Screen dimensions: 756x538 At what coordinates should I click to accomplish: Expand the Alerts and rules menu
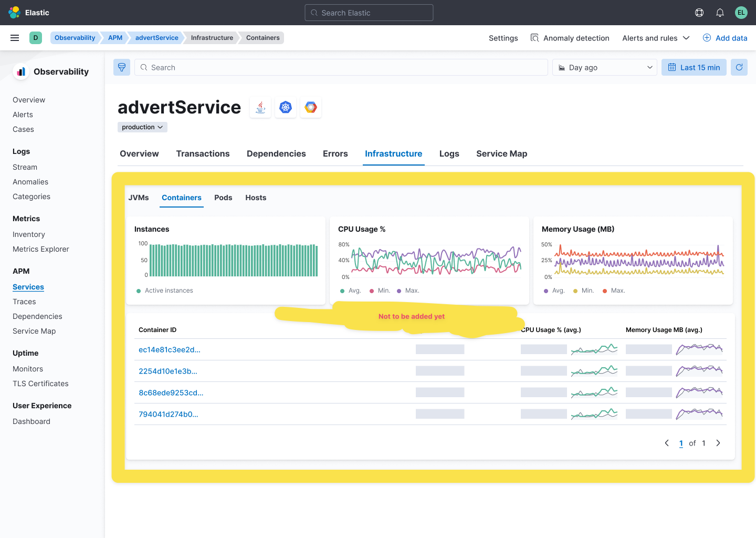[655, 37]
